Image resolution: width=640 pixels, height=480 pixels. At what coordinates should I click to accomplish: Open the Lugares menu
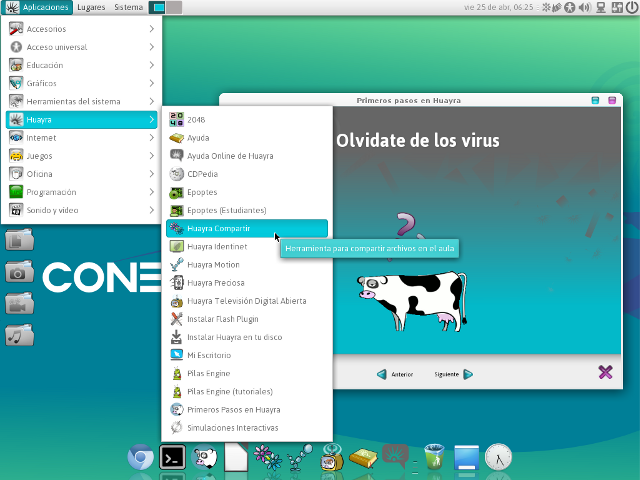tap(91, 7)
